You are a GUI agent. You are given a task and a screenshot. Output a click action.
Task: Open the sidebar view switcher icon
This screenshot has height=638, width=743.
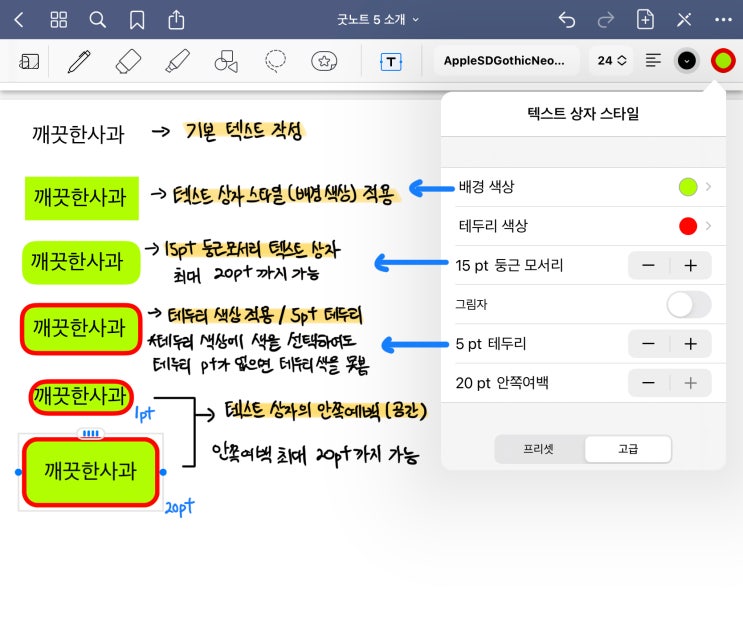(29, 61)
